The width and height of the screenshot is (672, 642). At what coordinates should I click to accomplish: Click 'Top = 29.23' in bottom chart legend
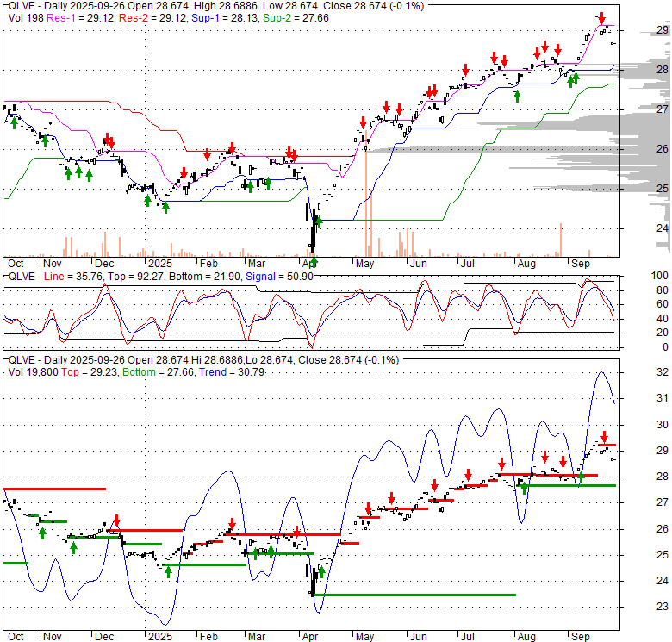point(89,372)
